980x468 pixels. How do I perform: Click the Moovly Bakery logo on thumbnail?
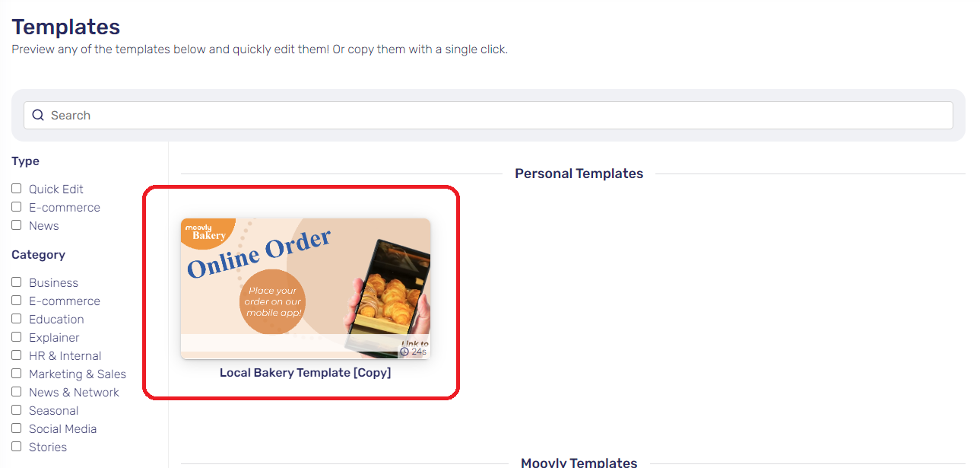click(205, 231)
